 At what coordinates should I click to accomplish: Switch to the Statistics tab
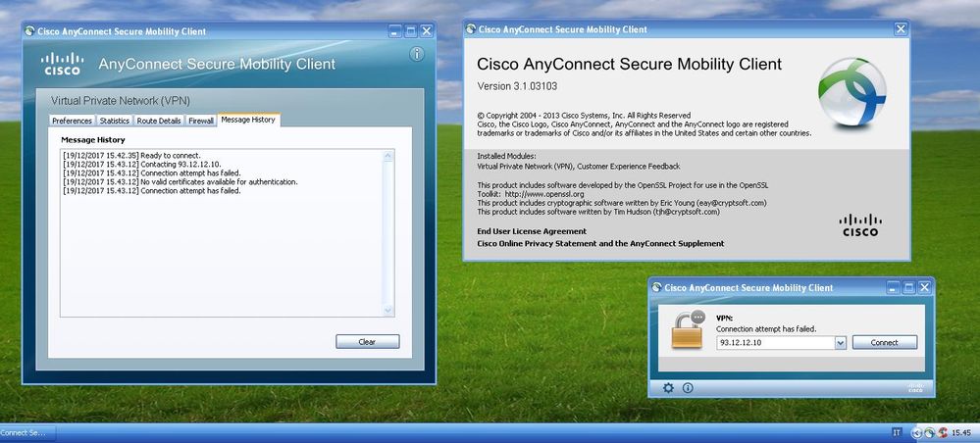click(x=115, y=121)
